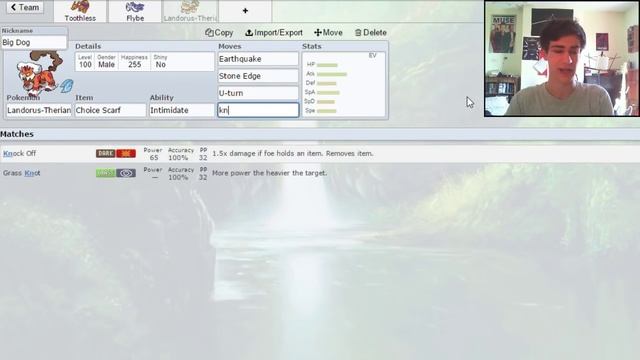Click the Landorus sprite image

(x=40, y=73)
